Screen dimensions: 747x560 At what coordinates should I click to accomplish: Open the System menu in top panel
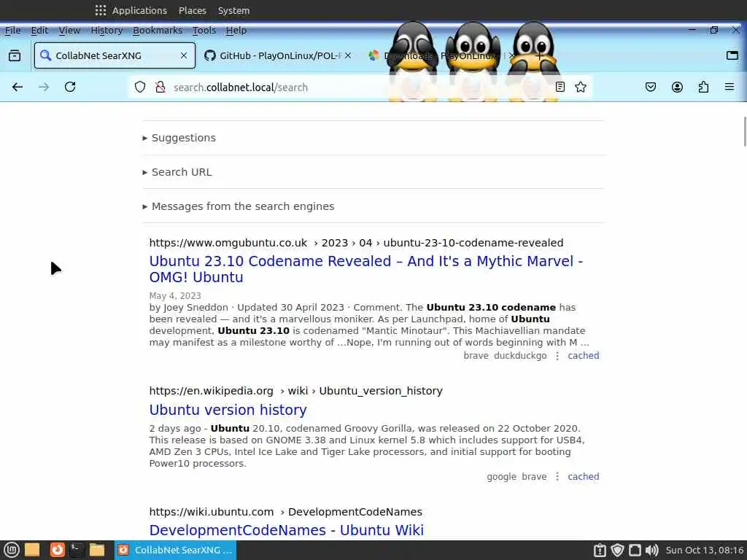(x=233, y=10)
